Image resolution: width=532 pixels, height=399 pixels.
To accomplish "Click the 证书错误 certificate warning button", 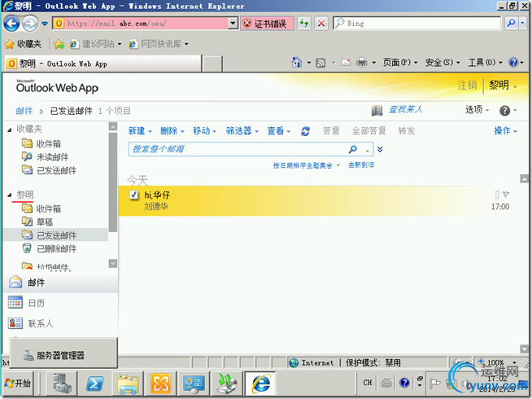I will (x=267, y=24).
